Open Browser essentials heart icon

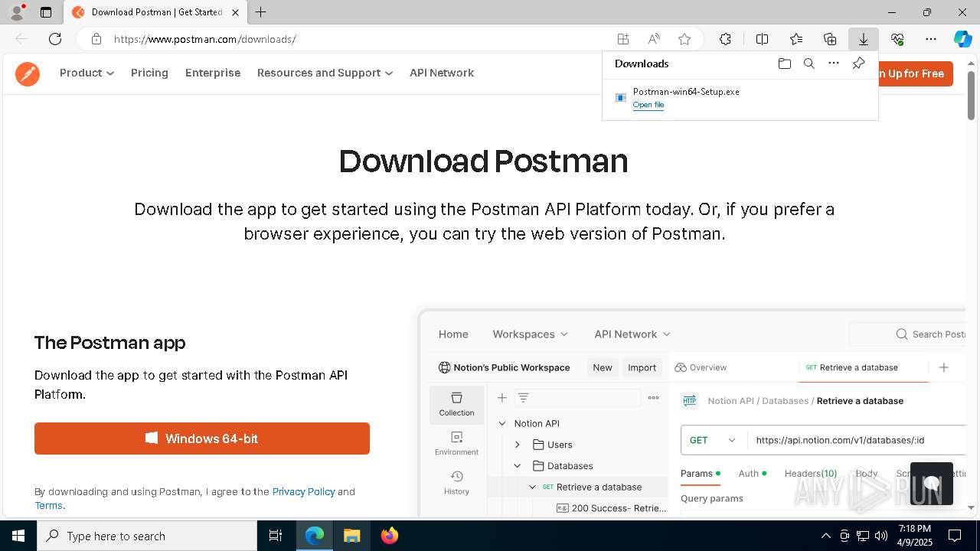point(897,39)
